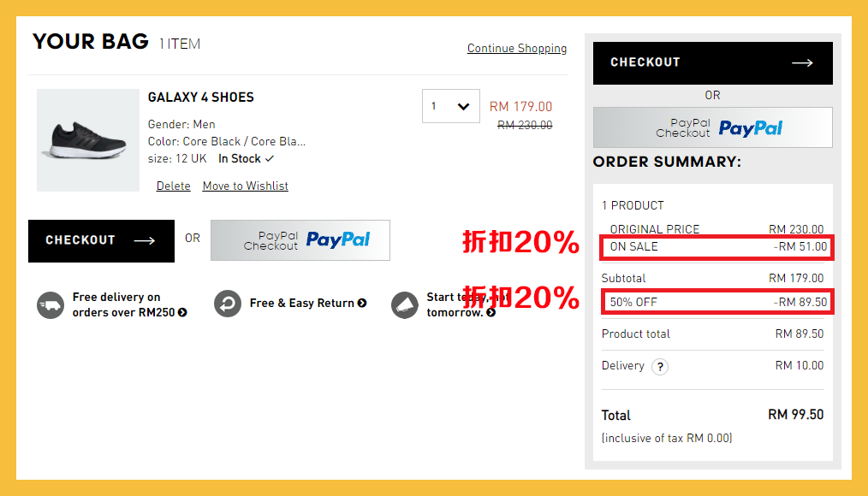This screenshot has height=496, width=868.
Task: Follow the Continue Shopping link
Action: 516,49
